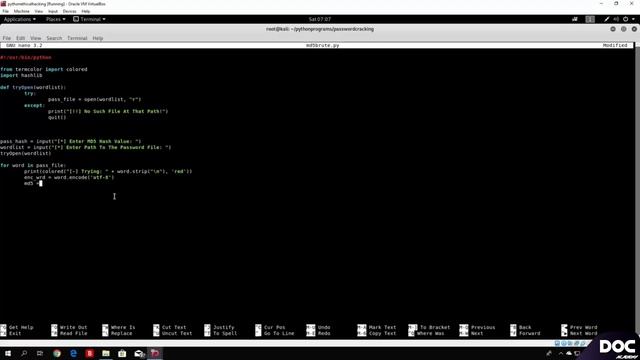Open the VirtualBox Machine menu
This screenshot has height=360, width=640.
(x=22, y=11)
